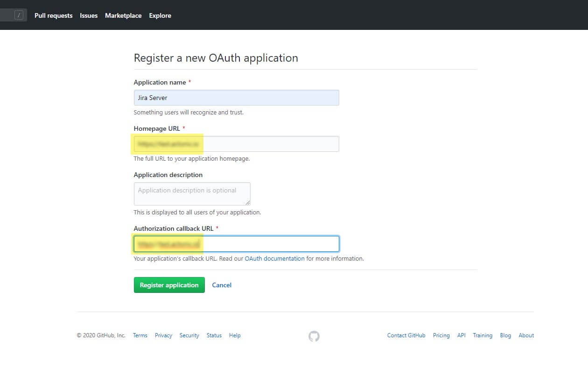Click the Application description text area
Image resolution: width=588 pixels, height=391 pixels.
point(192,194)
